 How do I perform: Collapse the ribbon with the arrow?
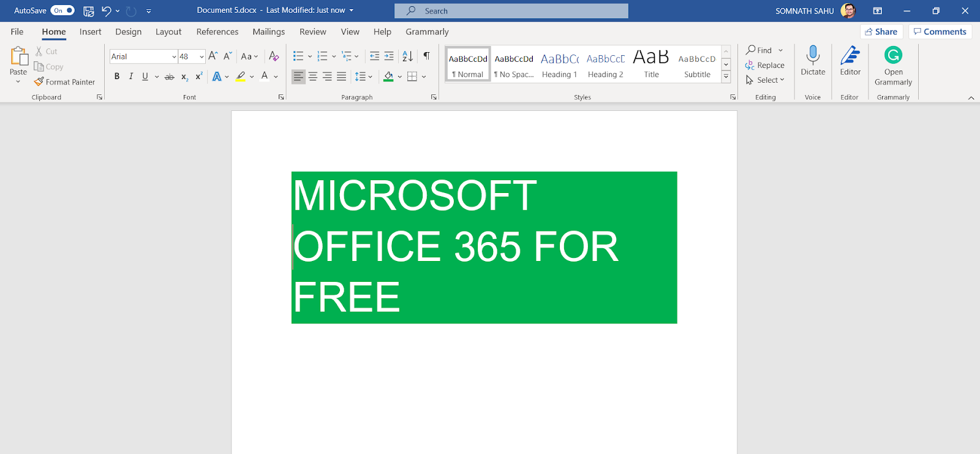[971, 98]
